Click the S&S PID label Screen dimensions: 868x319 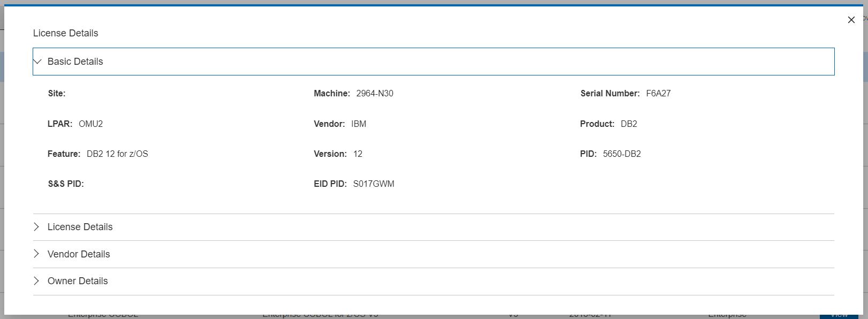click(66, 184)
